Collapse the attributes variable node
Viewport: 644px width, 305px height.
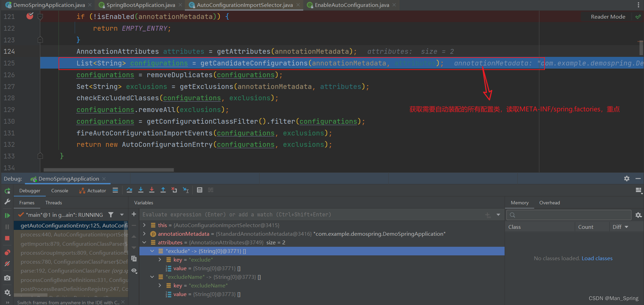(x=144, y=242)
